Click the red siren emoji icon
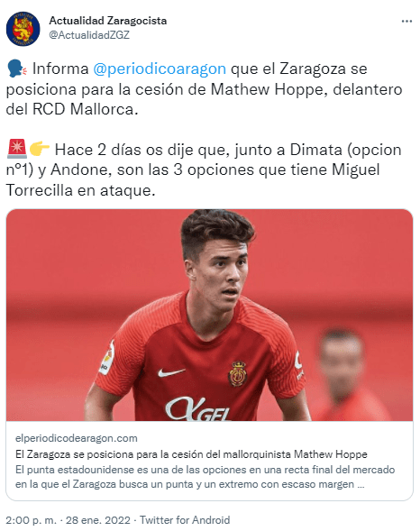Viewport: 420px width, 531px height. [x=17, y=149]
